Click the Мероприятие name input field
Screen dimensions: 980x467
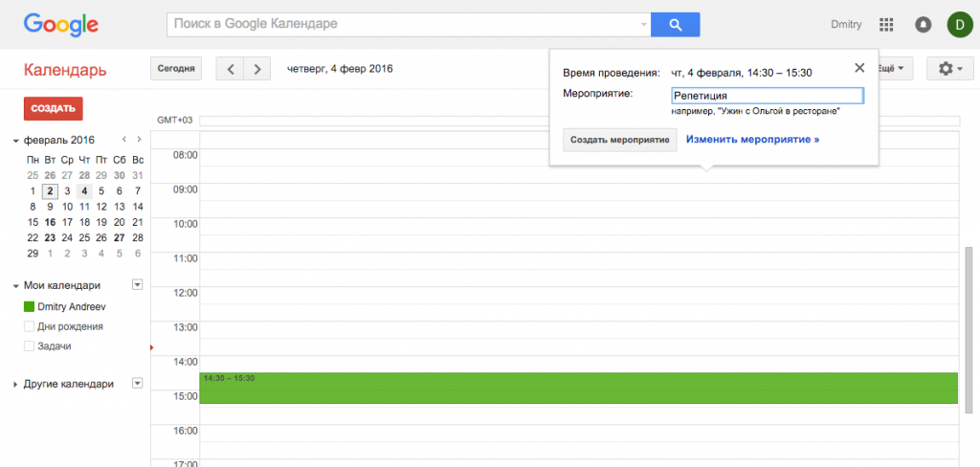pos(767,96)
